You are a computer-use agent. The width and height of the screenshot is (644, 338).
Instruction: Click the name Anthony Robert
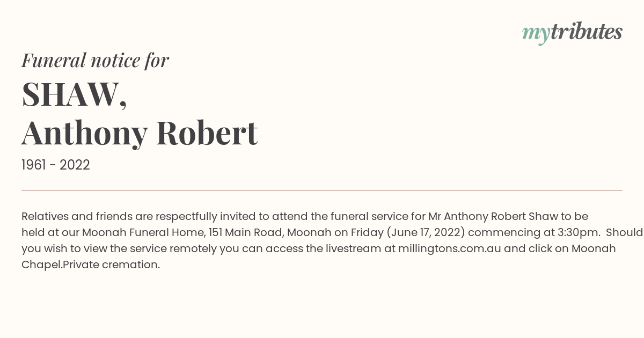click(x=140, y=133)
